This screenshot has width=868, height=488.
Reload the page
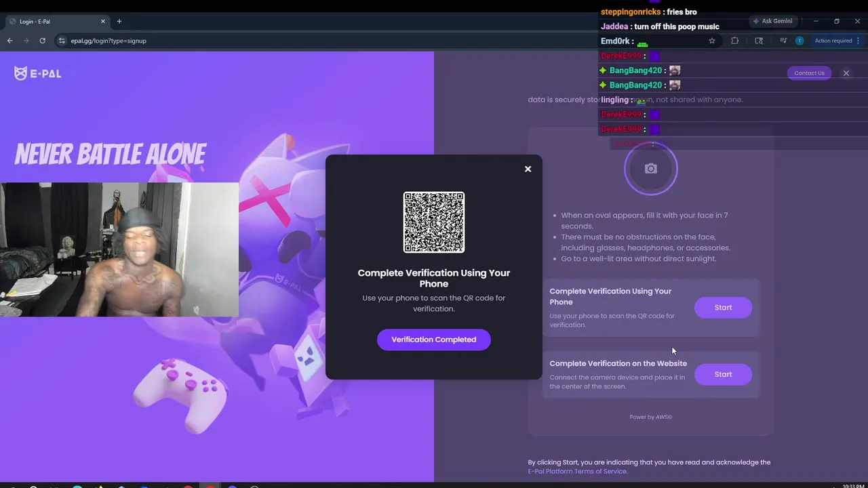coord(42,41)
